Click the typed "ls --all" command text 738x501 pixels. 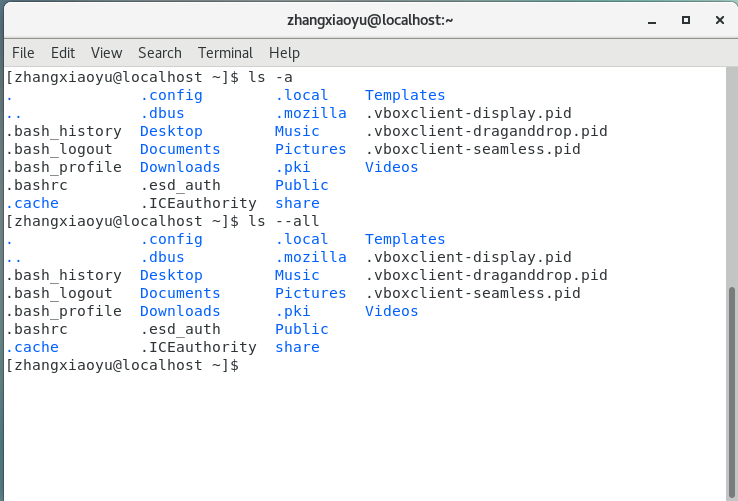click(278, 222)
